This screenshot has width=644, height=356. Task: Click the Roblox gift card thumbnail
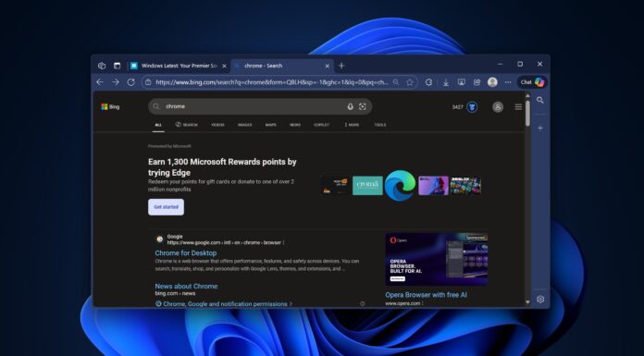(465, 186)
